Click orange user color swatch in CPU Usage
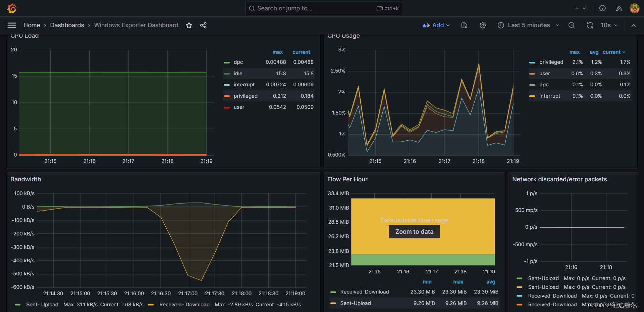Viewport: 644px width, 312px height. point(532,74)
